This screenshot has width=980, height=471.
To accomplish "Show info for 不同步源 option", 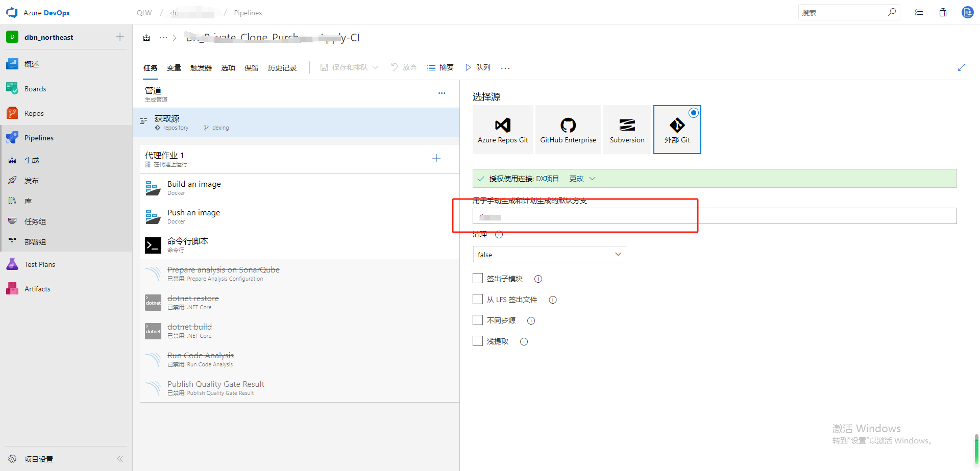I will (x=531, y=320).
